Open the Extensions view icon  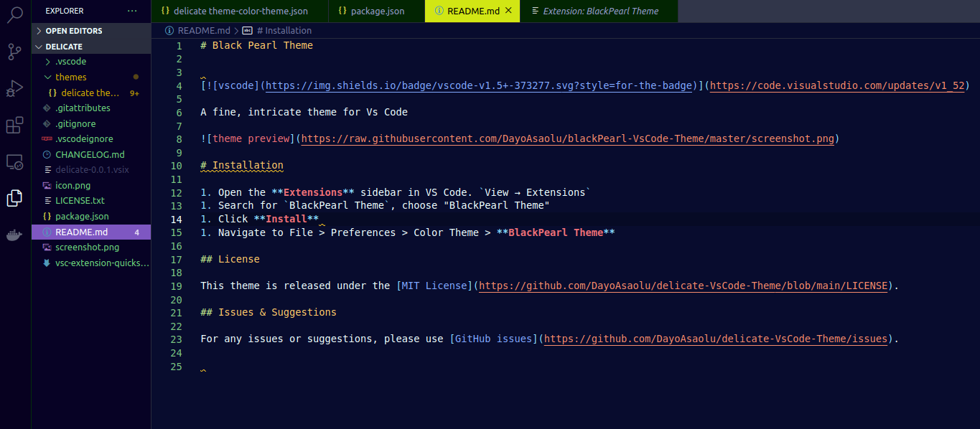click(x=15, y=126)
